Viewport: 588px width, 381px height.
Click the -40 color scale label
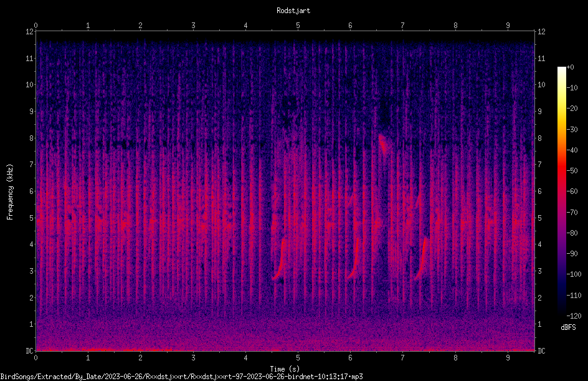tap(572, 150)
